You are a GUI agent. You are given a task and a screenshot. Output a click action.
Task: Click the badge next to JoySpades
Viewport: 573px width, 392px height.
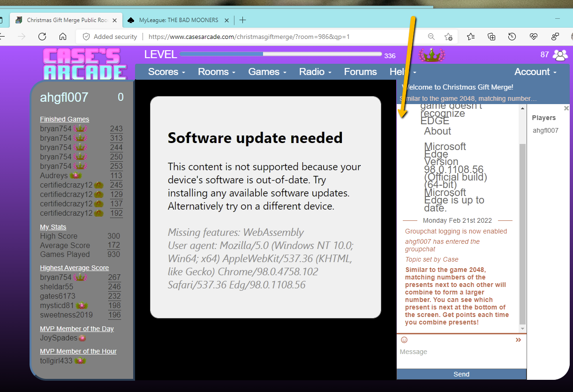point(82,338)
